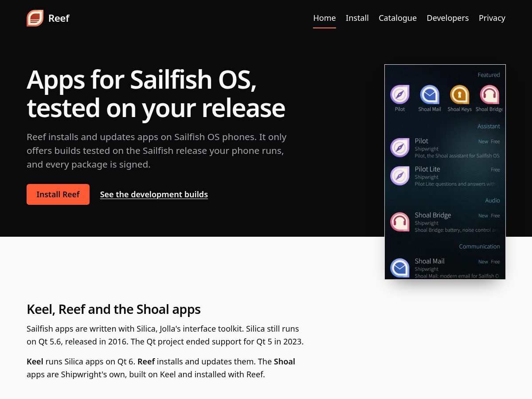Follow the See the development builds link
This screenshot has height=399, width=532.
point(154,194)
